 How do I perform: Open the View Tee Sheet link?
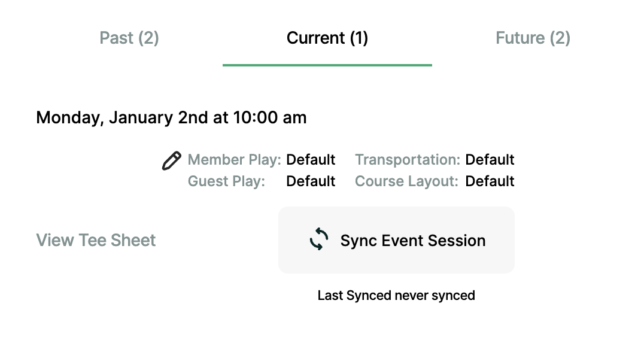(96, 240)
